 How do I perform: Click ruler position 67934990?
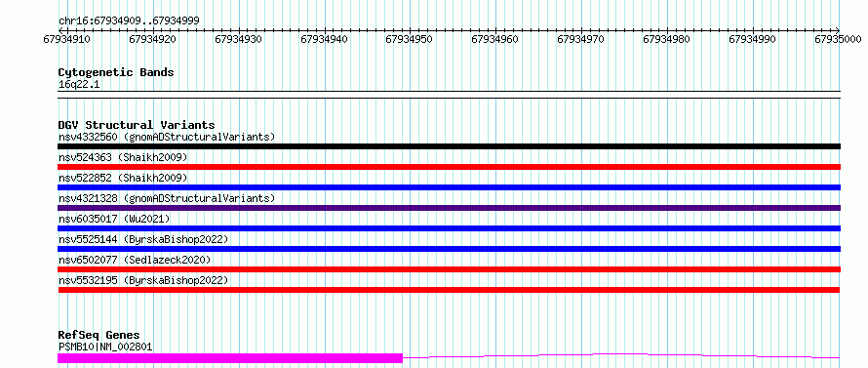pyautogui.click(x=753, y=39)
